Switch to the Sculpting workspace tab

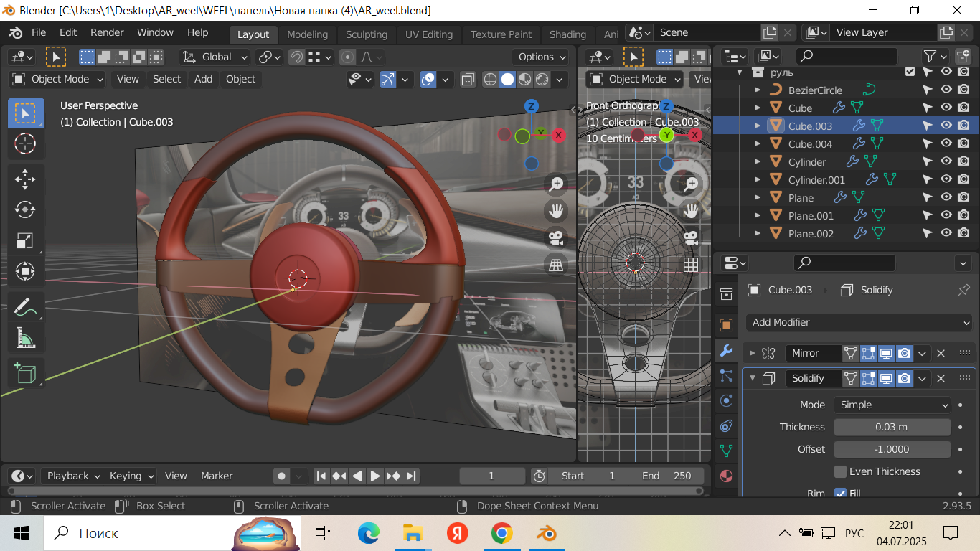point(366,34)
